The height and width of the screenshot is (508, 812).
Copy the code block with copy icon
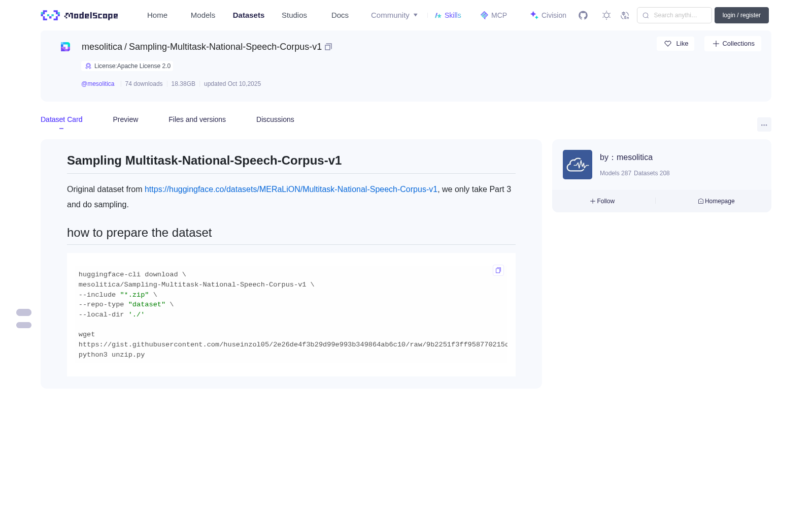click(x=498, y=270)
